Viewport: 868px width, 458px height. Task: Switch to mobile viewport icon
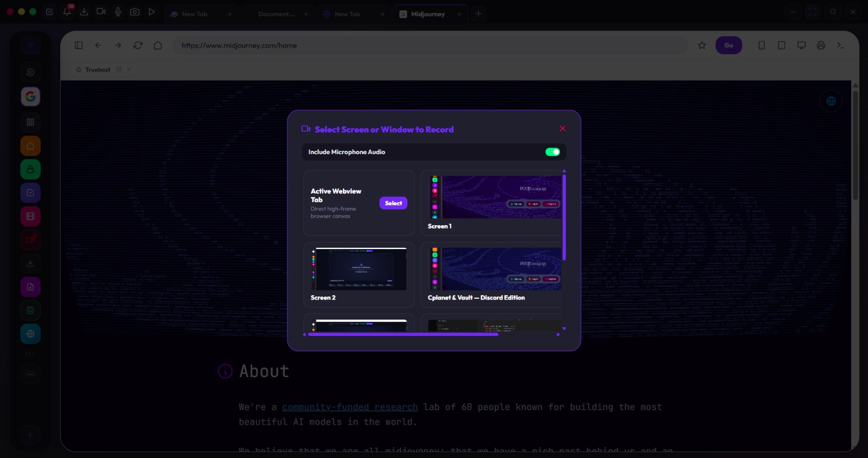coord(762,46)
